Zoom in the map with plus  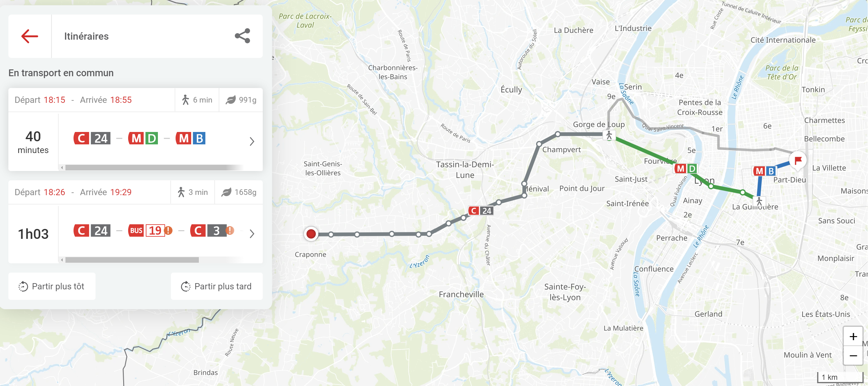(853, 336)
